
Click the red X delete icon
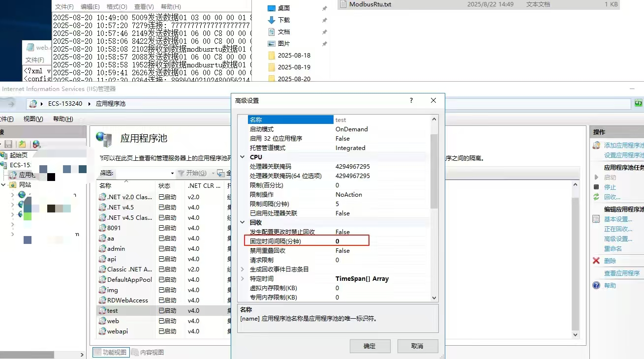tap(597, 261)
